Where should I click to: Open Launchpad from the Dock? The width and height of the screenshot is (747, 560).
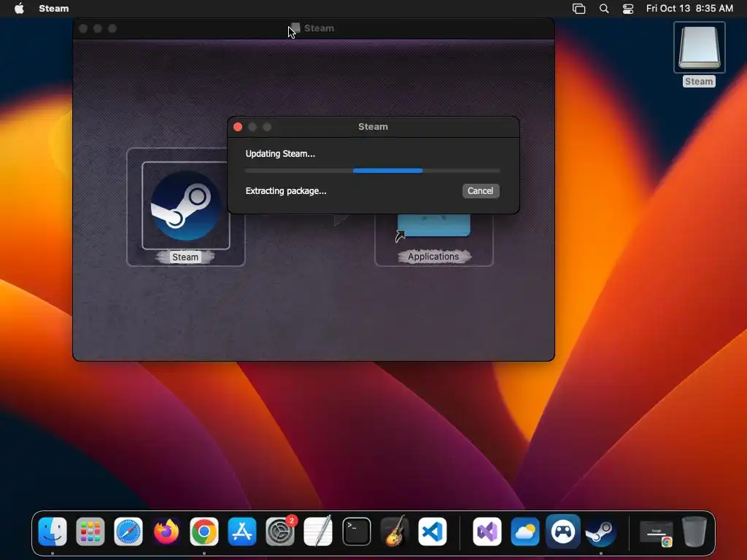point(90,532)
